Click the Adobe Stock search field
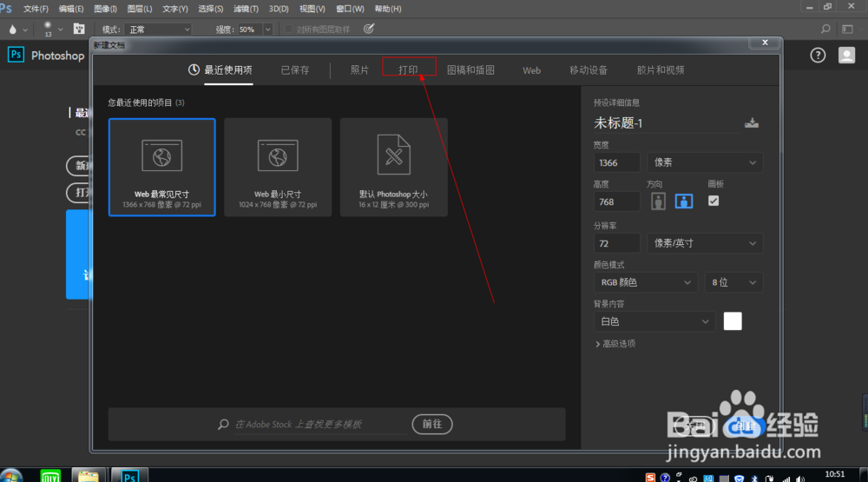Screen dimensions: 868x482 320,425
